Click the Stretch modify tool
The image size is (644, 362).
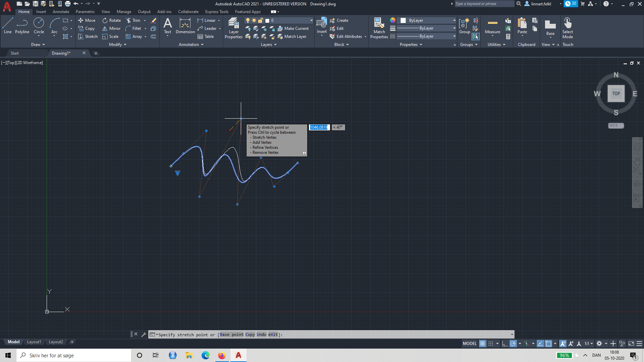coord(88,37)
